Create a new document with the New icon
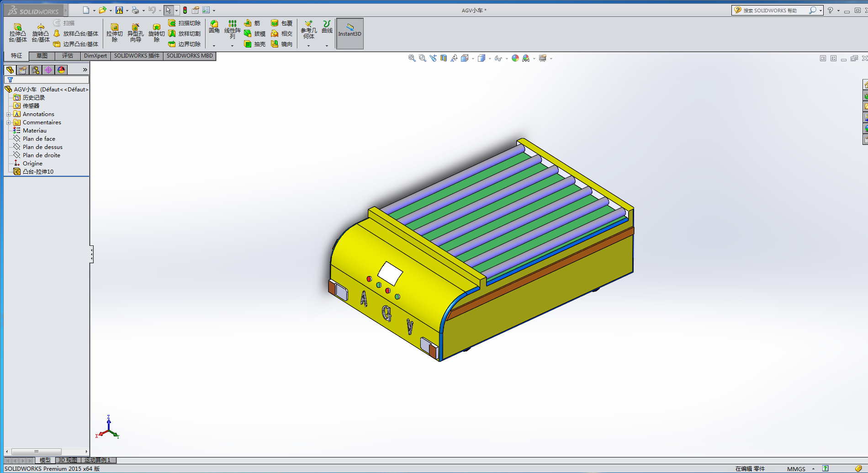This screenshot has width=868, height=473. (x=86, y=10)
